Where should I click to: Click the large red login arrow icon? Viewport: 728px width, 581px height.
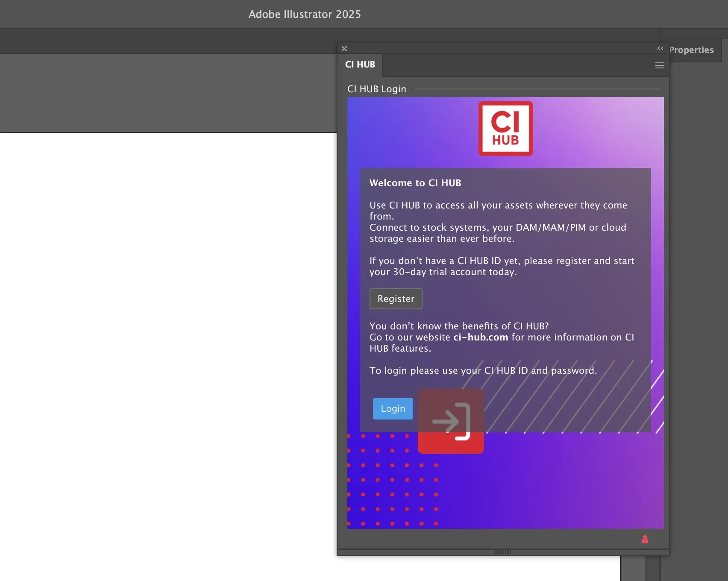click(x=451, y=421)
